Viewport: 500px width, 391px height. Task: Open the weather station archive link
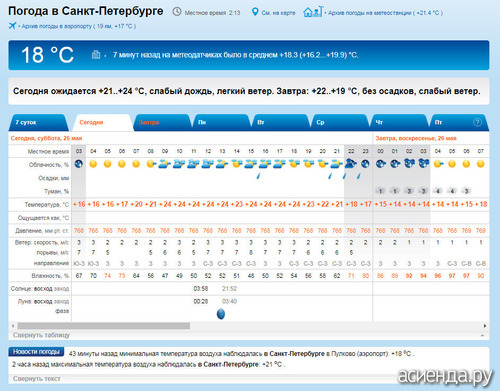click(385, 13)
